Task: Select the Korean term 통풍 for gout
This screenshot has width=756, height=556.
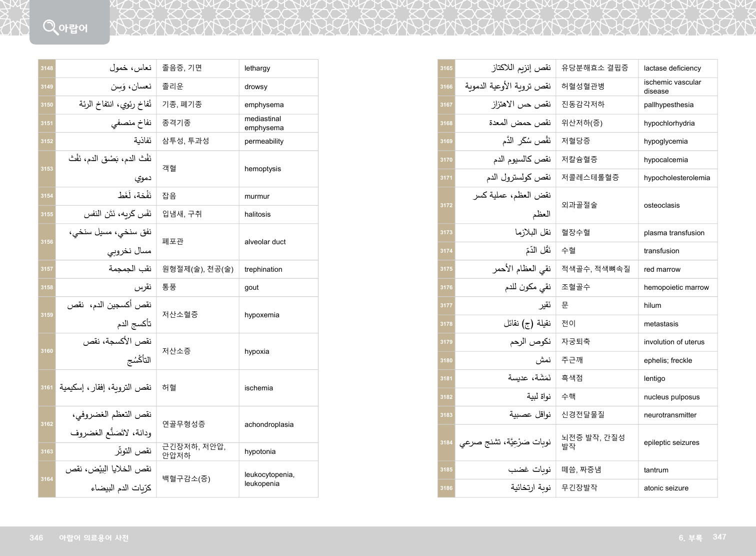Action: (x=169, y=287)
